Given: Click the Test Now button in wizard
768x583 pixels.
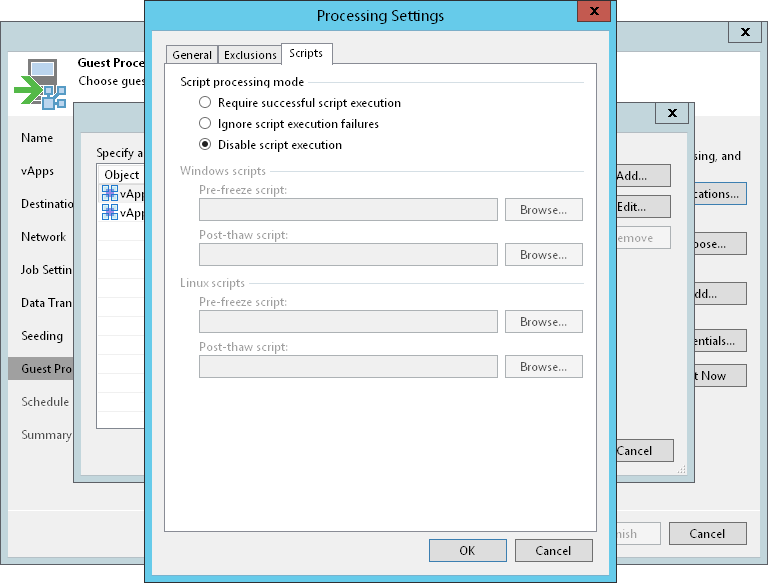Looking at the screenshot, I should point(720,376).
